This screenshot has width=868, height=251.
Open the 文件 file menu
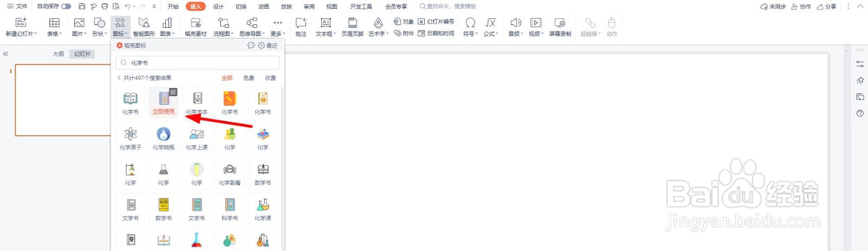pyautogui.click(x=17, y=7)
